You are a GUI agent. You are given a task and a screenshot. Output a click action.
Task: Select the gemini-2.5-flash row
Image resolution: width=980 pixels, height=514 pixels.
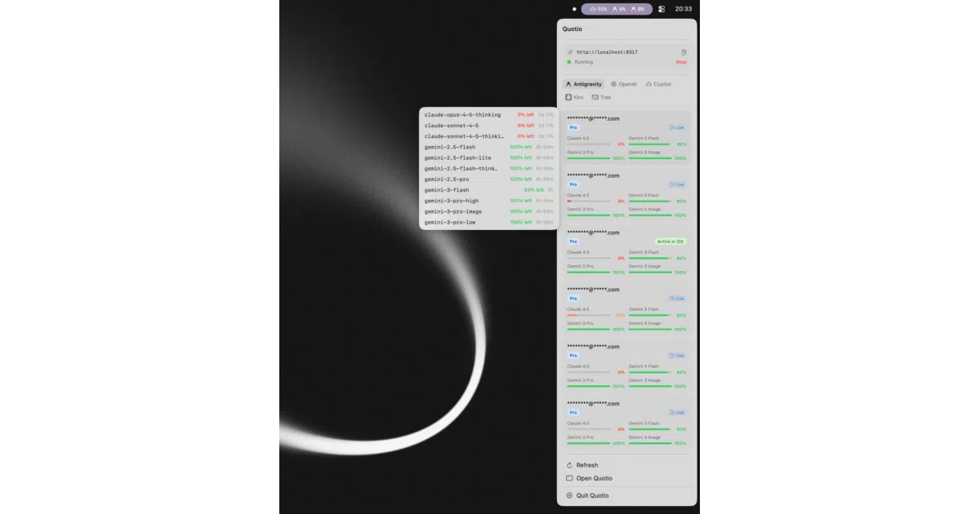(x=488, y=147)
